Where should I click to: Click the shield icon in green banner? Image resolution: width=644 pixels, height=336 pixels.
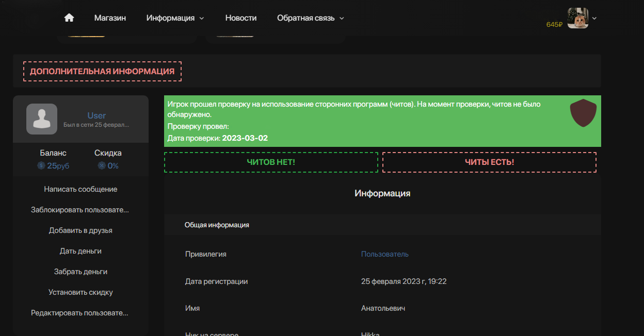[583, 113]
